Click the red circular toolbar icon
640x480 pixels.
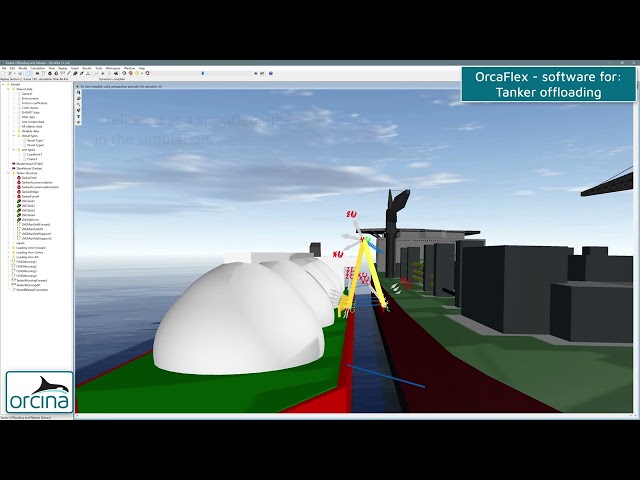click(x=131, y=73)
